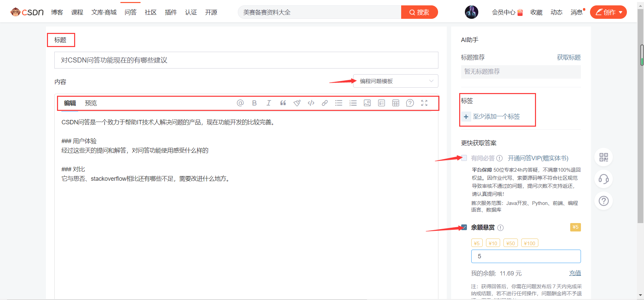The image size is (644, 300).
Task: Select the ¥5 reward amount chip
Action: coord(477,243)
